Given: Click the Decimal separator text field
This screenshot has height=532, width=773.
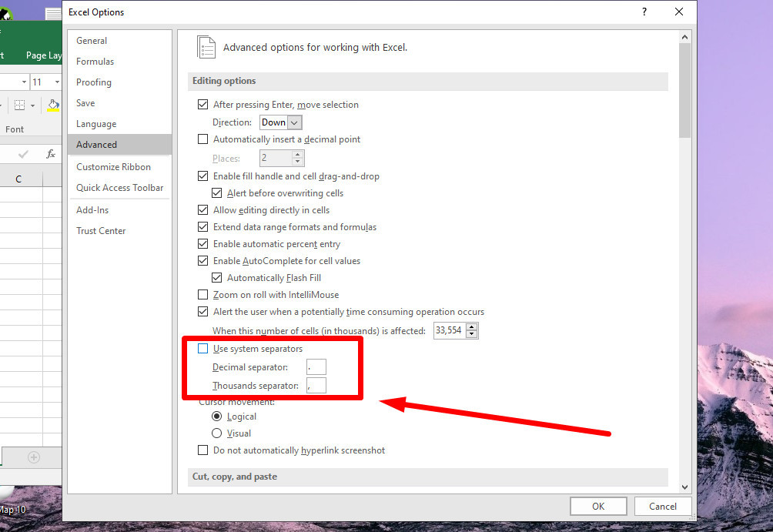Looking at the screenshot, I should coord(316,367).
